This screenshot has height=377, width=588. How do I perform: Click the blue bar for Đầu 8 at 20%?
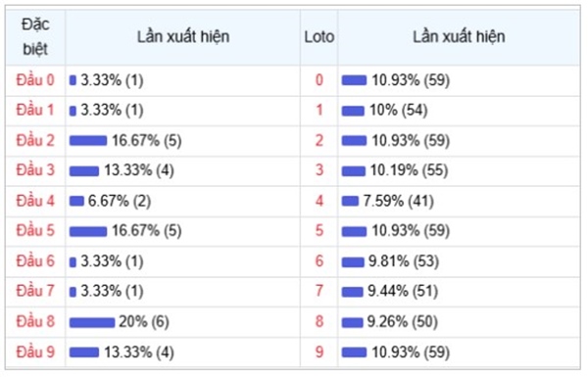tap(92, 322)
